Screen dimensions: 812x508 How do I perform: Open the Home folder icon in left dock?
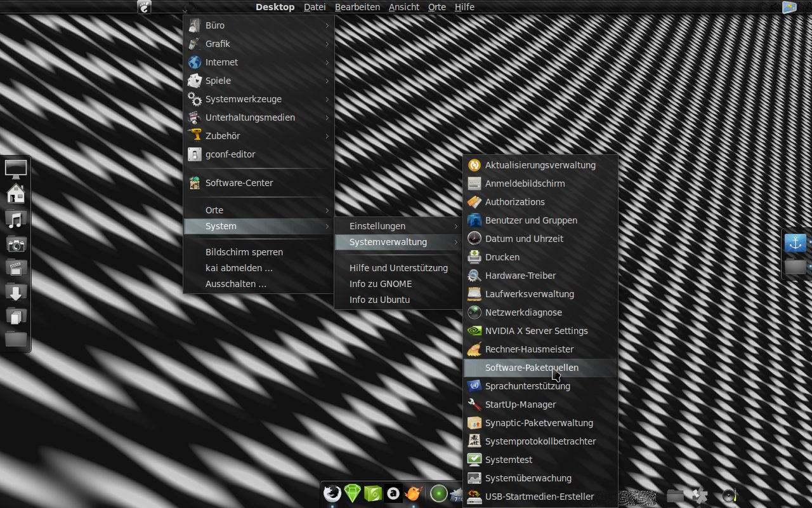16,194
